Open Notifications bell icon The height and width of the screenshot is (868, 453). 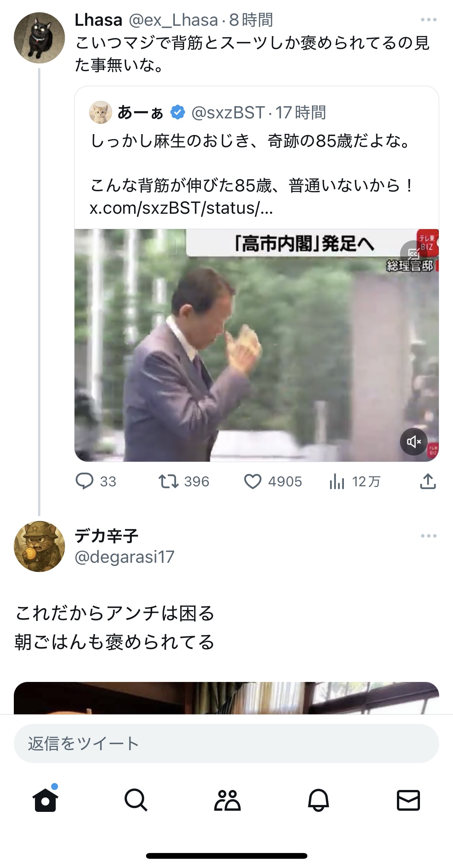point(319,801)
